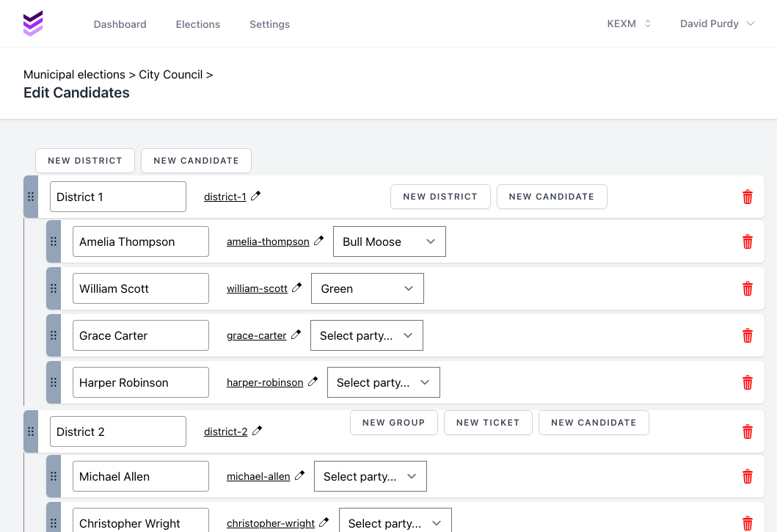Screen dimensions: 777x532
Task: Delete the District 1 row with trash icon
Action: click(747, 197)
